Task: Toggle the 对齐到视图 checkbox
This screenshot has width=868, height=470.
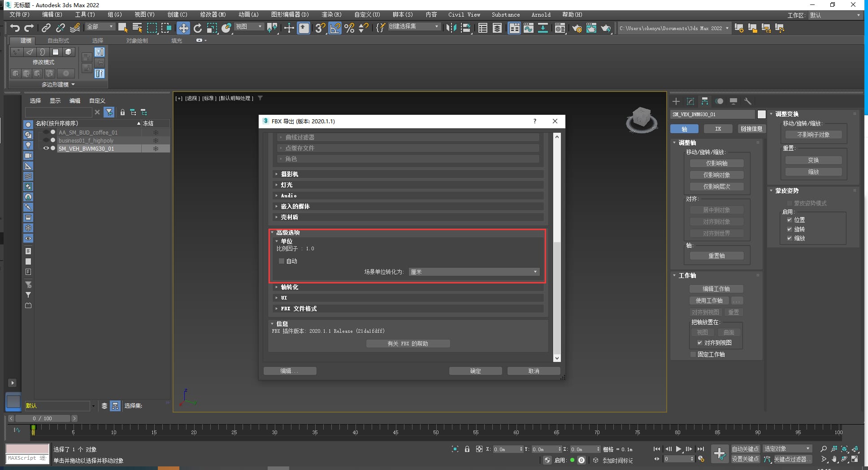Action: click(700, 343)
